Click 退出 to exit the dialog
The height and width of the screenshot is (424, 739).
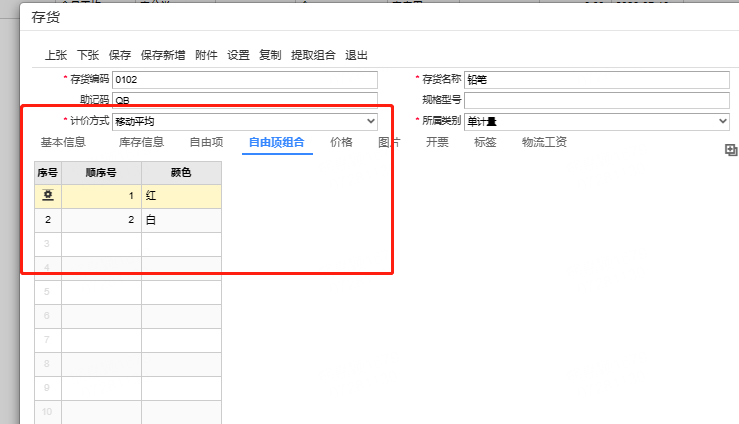tap(356, 55)
